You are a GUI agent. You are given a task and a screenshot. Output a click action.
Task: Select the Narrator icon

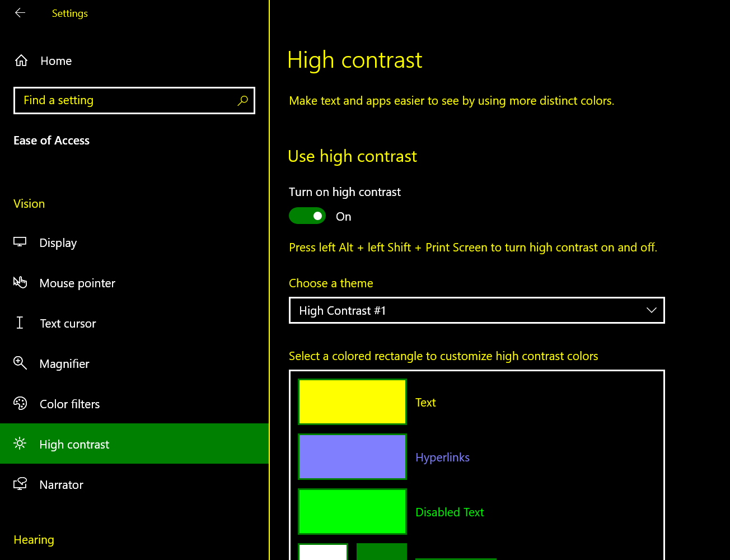(x=20, y=484)
